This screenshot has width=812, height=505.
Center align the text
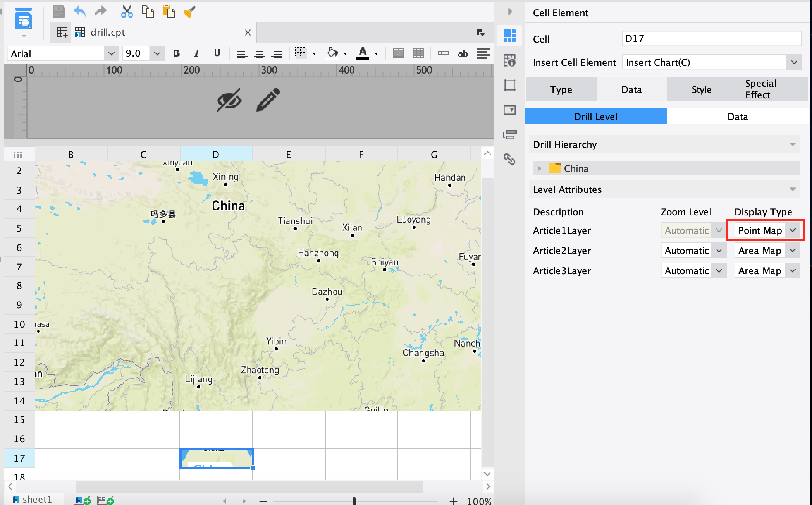click(260, 53)
